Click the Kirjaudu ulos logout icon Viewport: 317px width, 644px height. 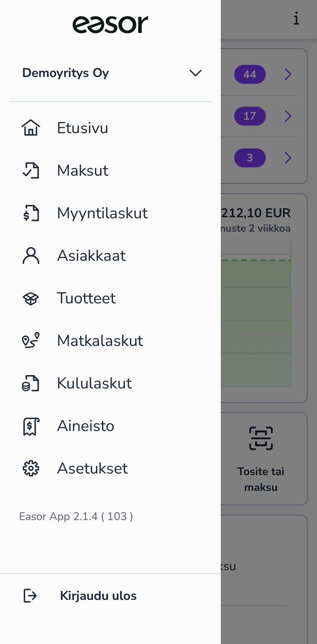pos(30,596)
